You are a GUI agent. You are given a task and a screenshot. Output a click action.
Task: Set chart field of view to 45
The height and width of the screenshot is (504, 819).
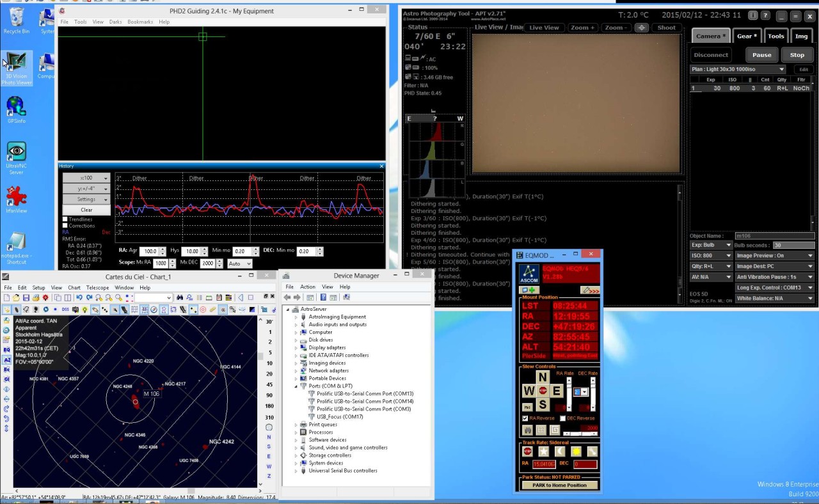click(x=269, y=386)
